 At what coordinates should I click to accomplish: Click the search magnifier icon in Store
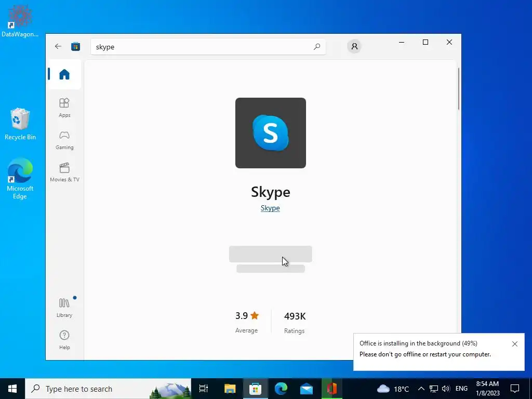tap(317, 46)
